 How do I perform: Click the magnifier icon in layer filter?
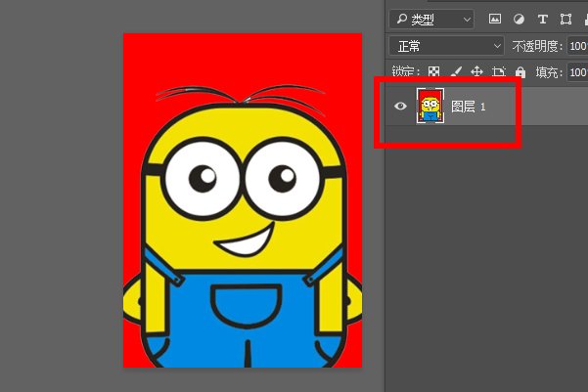(x=402, y=19)
